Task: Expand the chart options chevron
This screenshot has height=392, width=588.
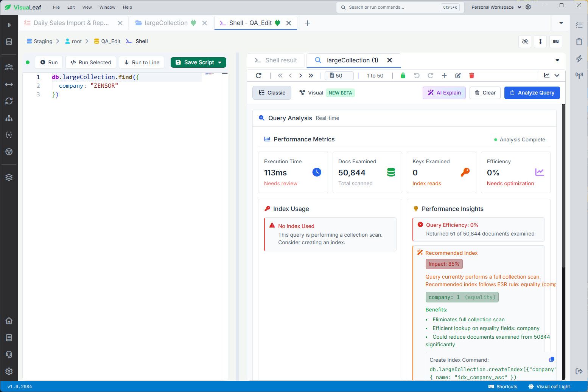Action: pos(557,76)
